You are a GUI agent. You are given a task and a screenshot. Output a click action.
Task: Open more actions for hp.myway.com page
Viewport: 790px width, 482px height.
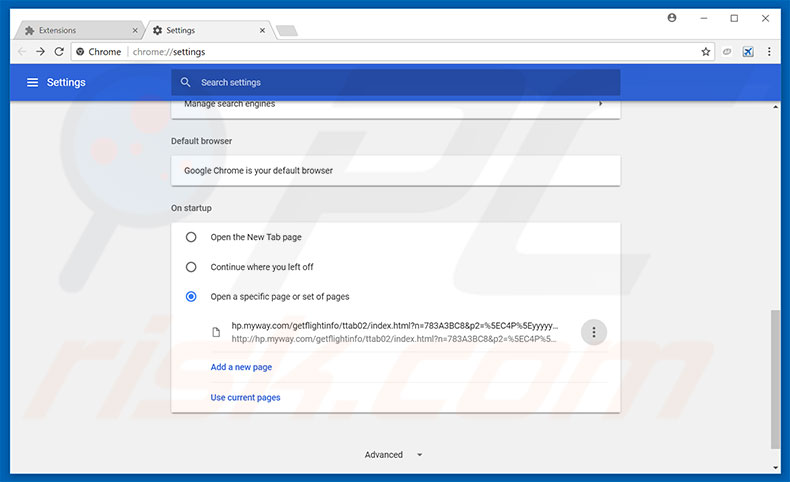[x=594, y=332]
